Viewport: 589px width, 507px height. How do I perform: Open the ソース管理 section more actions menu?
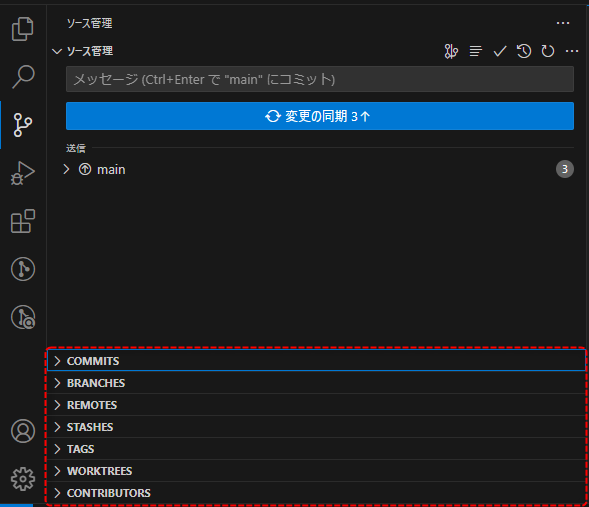pyautogui.click(x=572, y=51)
